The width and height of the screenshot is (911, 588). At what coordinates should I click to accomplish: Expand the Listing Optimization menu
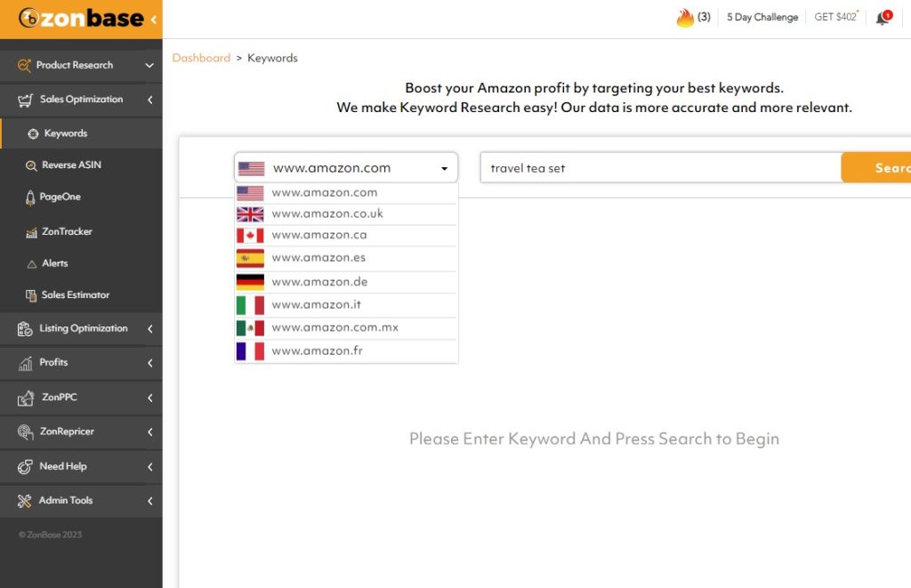click(149, 329)
